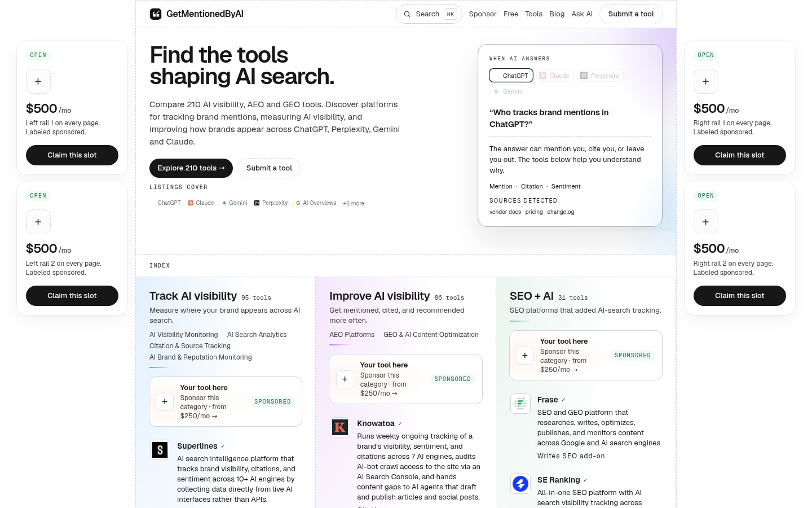
Task: Open the Frase tool logo
Action: pos(520,404)
